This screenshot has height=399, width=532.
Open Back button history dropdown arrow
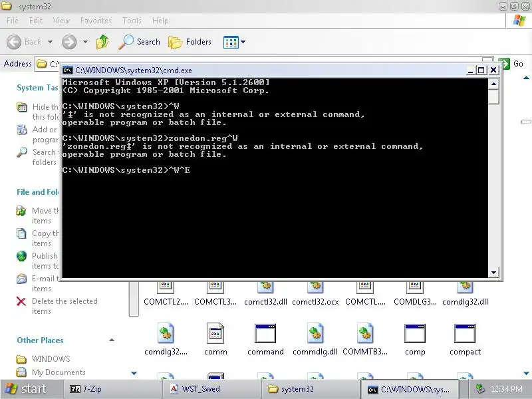coord(51,42)
